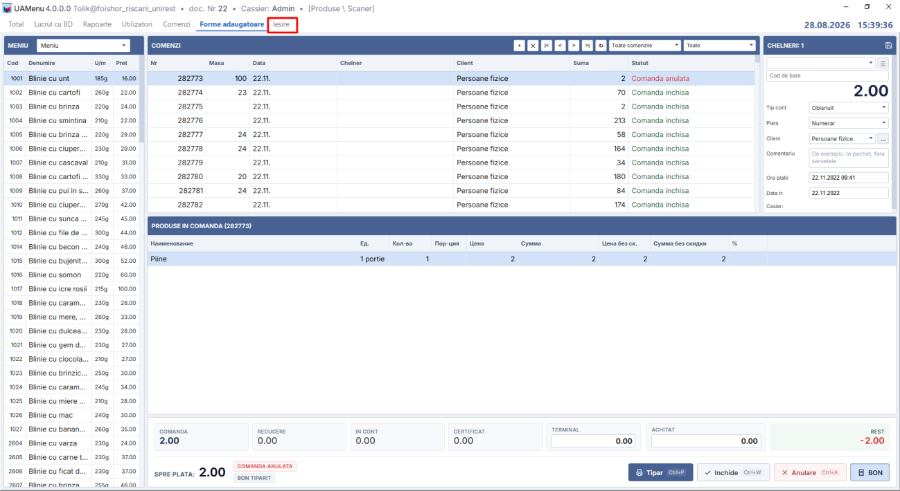900x491 pixels.
Task: Select 'Blinie cu smintina' menu item
Action: (72, 121)
